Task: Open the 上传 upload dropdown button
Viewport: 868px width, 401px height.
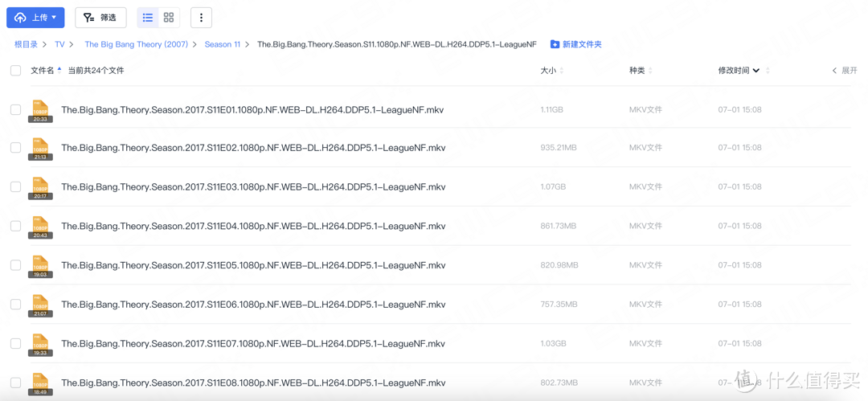Action: (35, 18)
